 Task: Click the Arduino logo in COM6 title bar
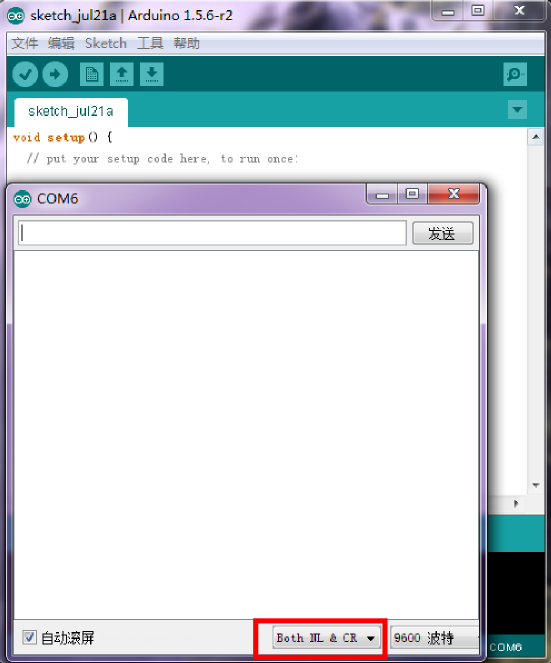click(22, 199)
